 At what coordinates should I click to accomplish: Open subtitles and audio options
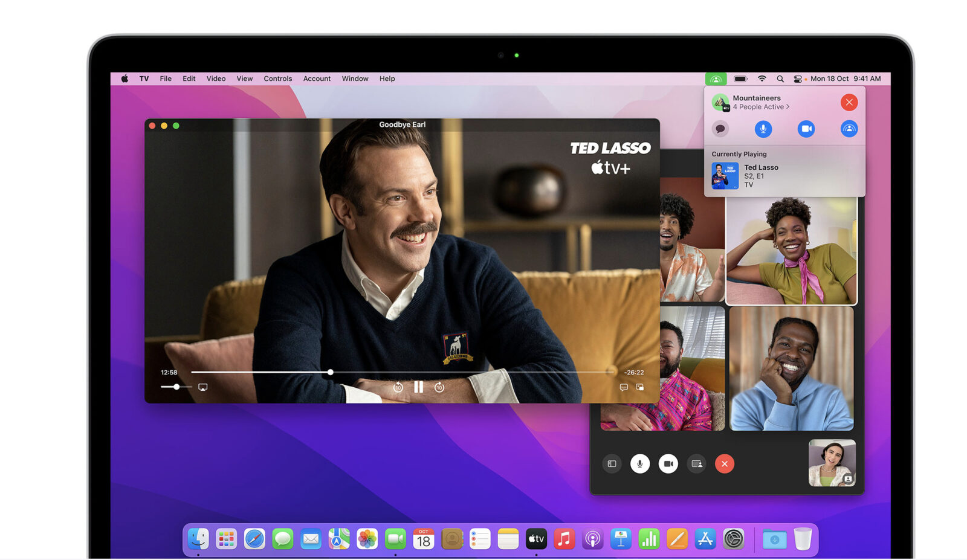point(624,387)
